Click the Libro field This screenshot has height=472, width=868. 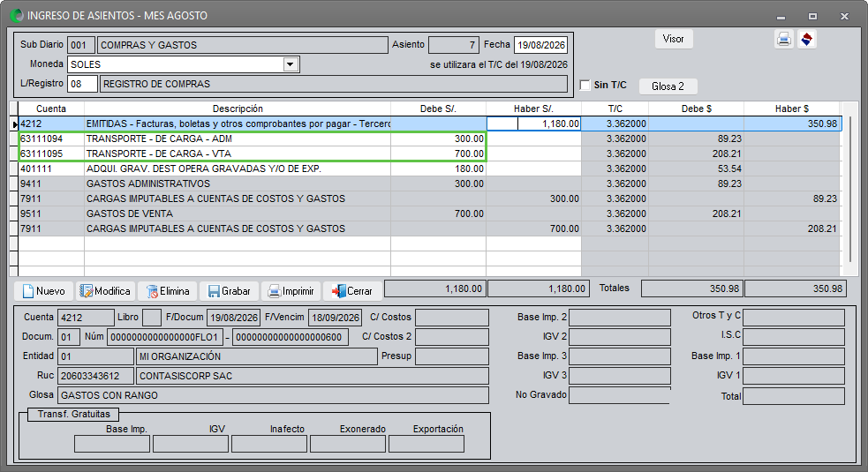tap(152, 318)
